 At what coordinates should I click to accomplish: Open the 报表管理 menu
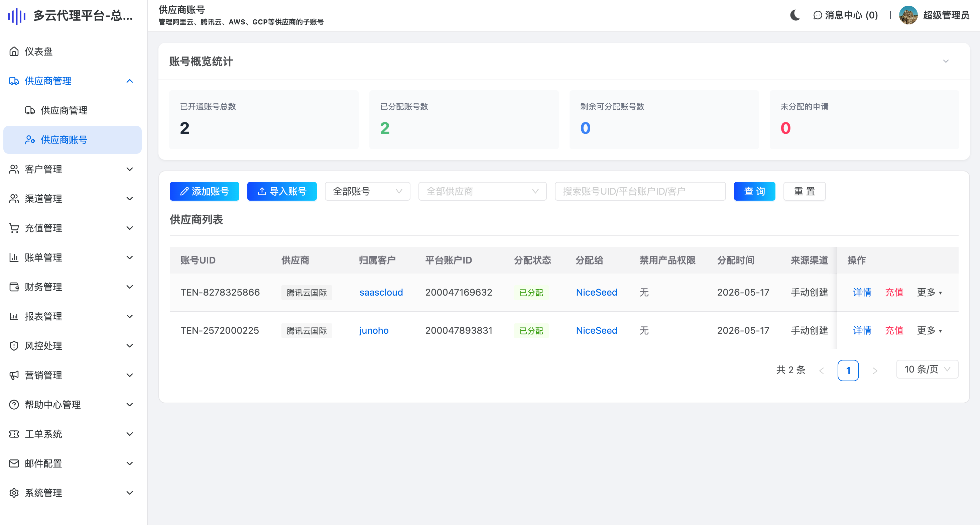click(x=72, y=316)
